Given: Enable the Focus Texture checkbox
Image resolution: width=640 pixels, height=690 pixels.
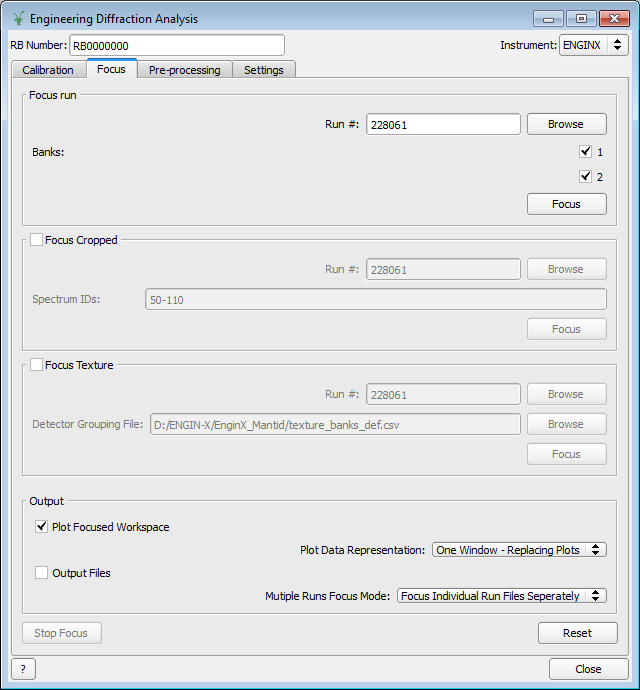Looking at the screenshot, I should (x=37, y=365).
